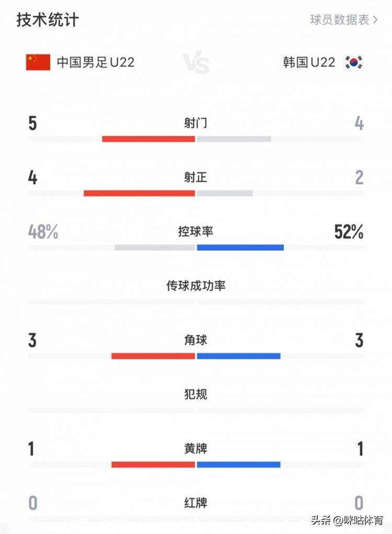This screenshot has height=534, width=392.
Task: Click the 头条 @咪咕体育 watermark
Action: coord(347,520)
